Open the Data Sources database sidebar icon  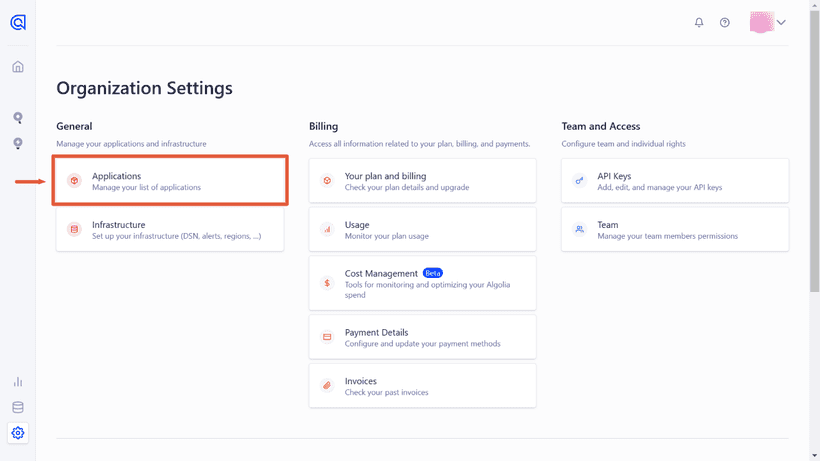tap(18, 407)
